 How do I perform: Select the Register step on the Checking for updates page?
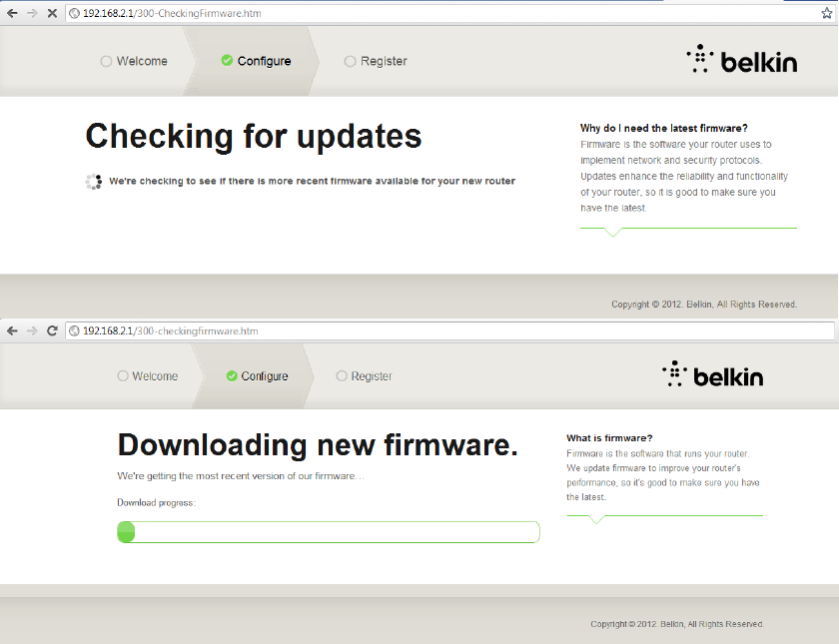point(376,61)
